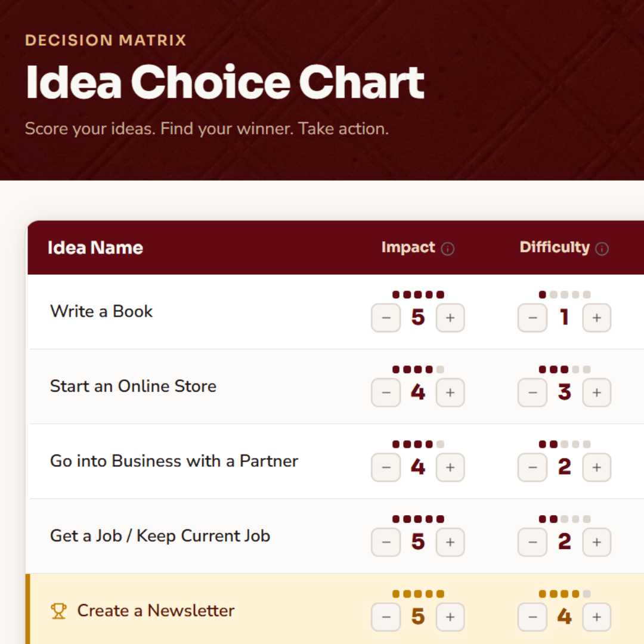Decrease Impact for Go into Business with a Partner
This screenshot has width=644, height=644.
click(386, 467)
